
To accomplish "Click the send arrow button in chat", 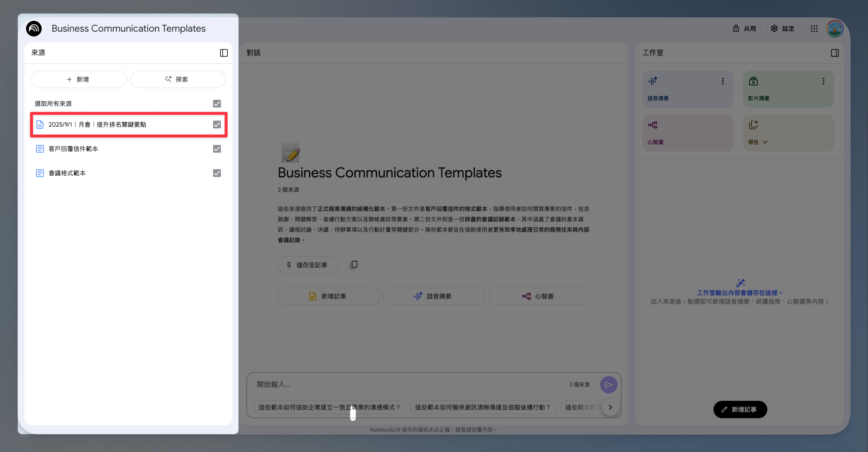I will point(609,385).
